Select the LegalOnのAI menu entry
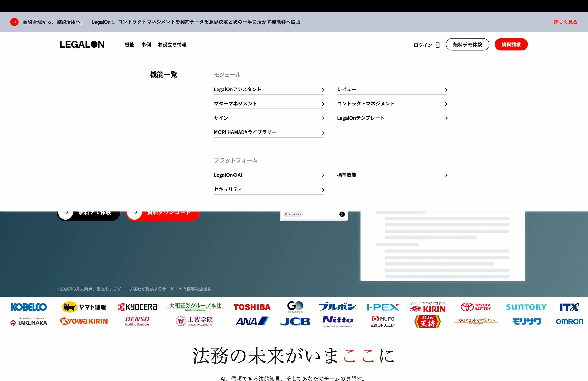Screen dimensions: 588x381 [269, 175]
